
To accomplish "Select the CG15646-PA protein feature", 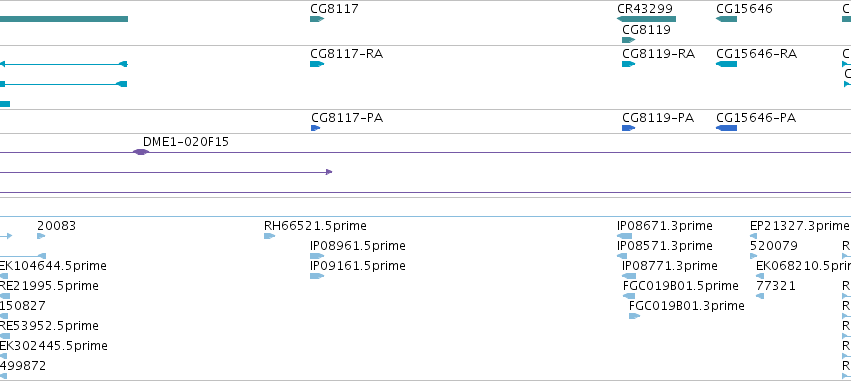I will pos(727,128).
